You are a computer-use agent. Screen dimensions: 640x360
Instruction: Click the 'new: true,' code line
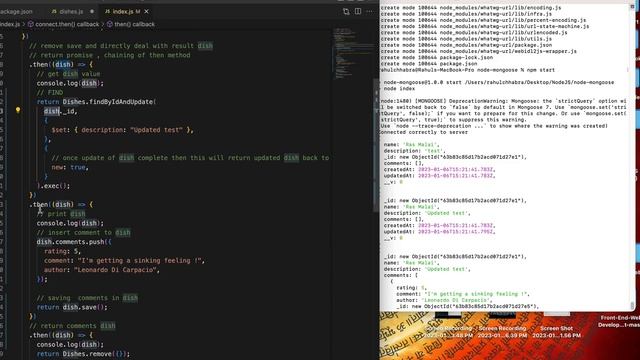coord(70,167)
